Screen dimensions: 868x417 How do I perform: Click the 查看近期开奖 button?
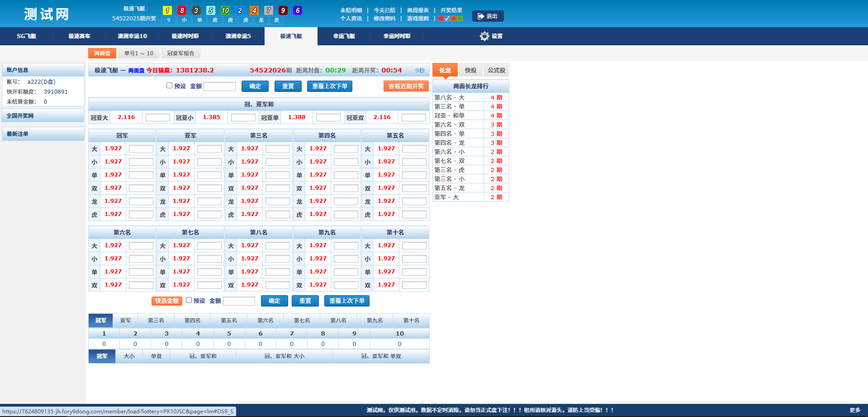(406, 86)
